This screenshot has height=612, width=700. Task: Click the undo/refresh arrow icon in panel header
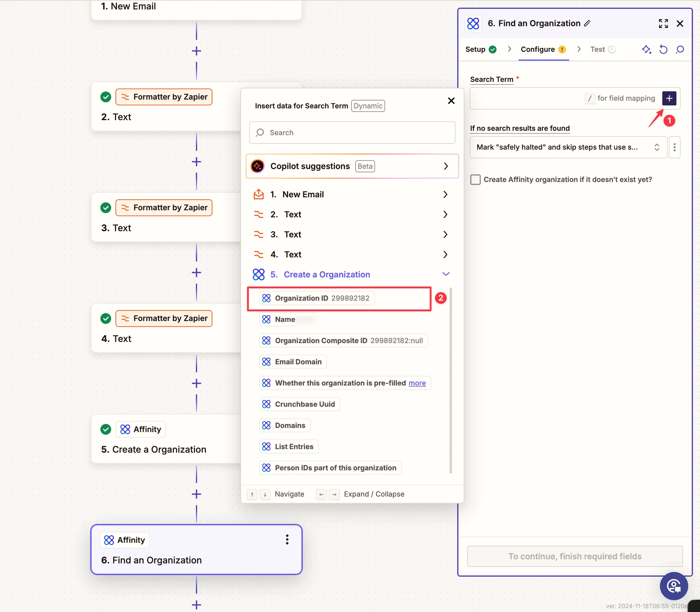coord(663,49)
